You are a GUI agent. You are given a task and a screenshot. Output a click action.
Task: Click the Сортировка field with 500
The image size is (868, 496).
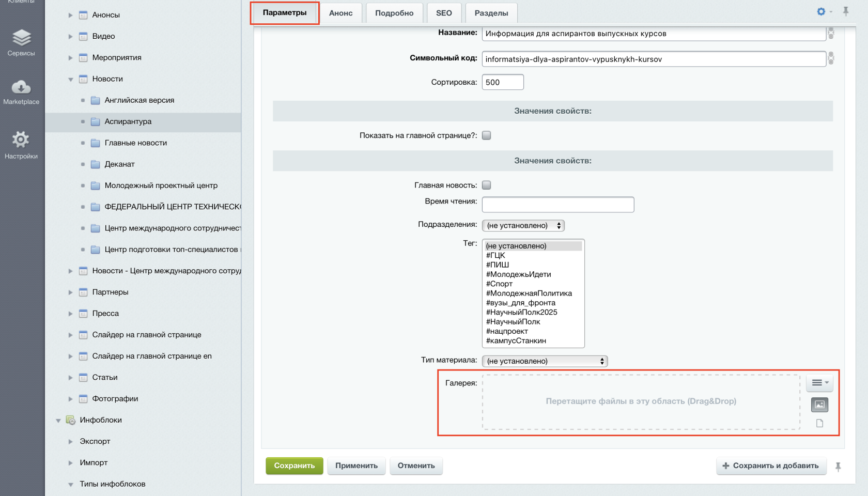(503, 82)
